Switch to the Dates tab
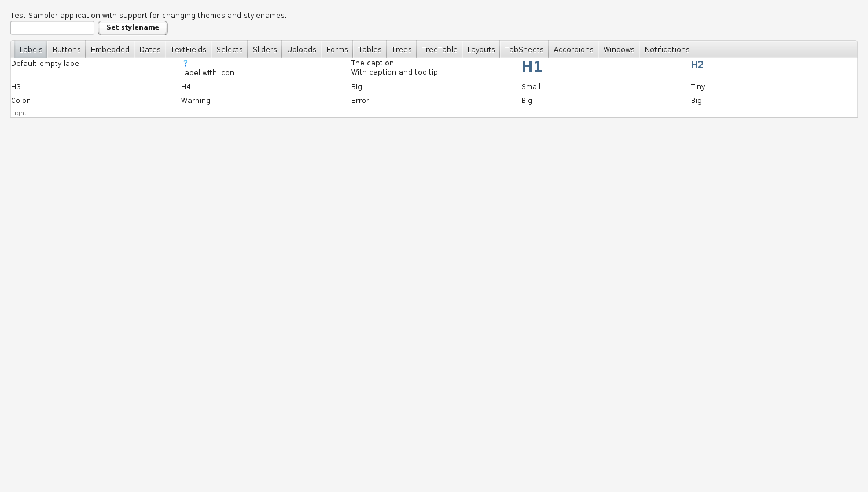This screenshot has width=868, height=492. click(x=150, y=50)
